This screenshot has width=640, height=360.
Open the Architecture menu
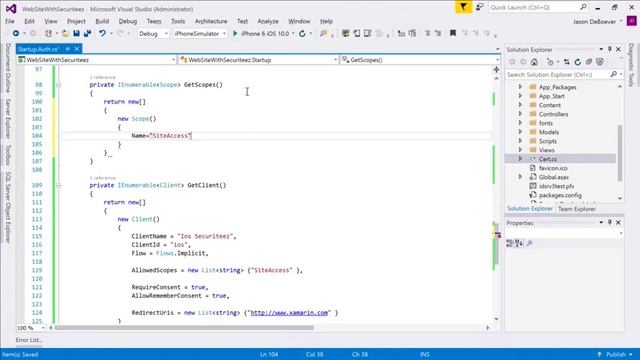[x=211, y=21]
